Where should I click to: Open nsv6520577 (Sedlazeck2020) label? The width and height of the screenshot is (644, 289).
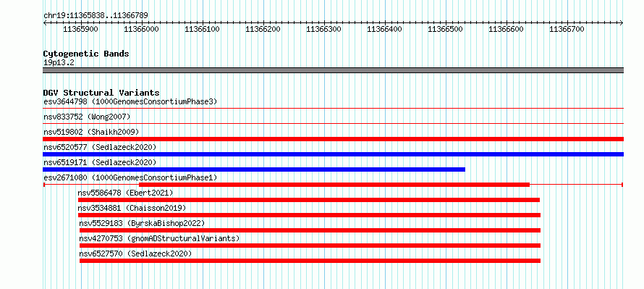coord(100,147)
